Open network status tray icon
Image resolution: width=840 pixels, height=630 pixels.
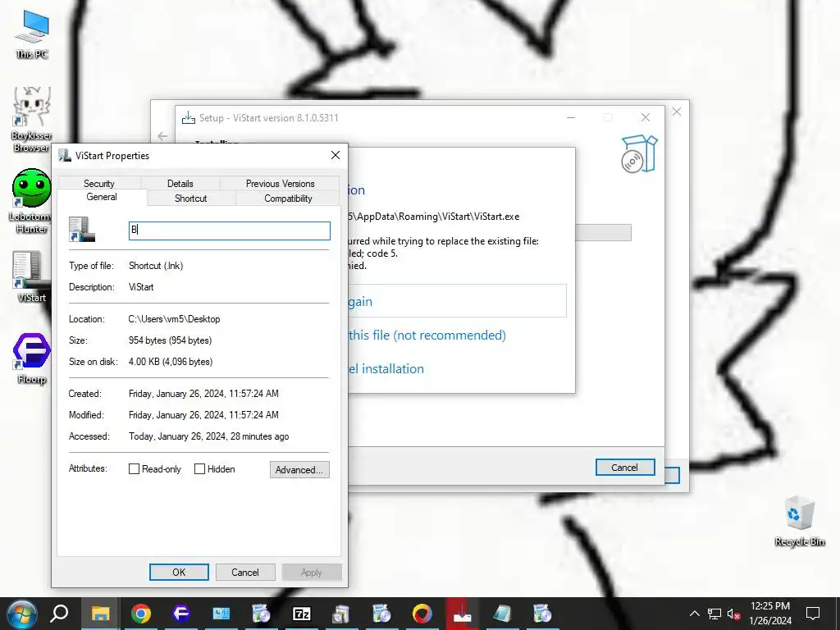click(714, 614)
